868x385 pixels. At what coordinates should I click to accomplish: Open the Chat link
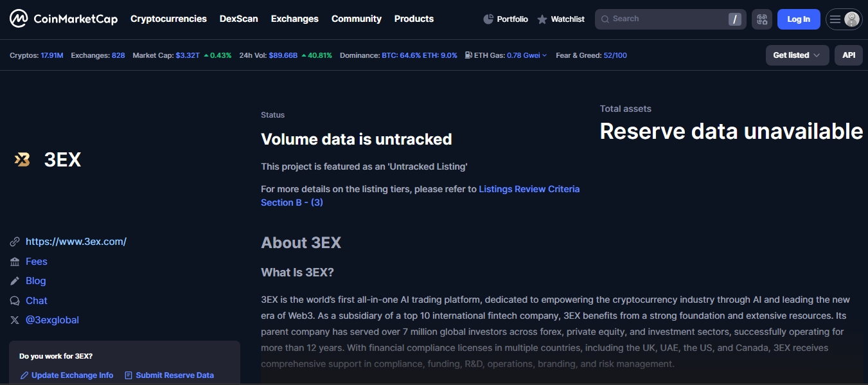(37, 301)
